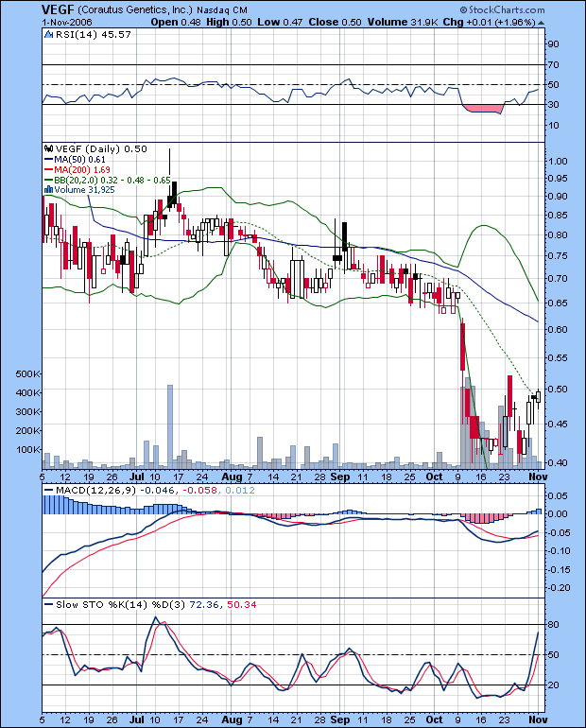Click the MACD value -0.046
Screen dimensions: 586x728
157,491
